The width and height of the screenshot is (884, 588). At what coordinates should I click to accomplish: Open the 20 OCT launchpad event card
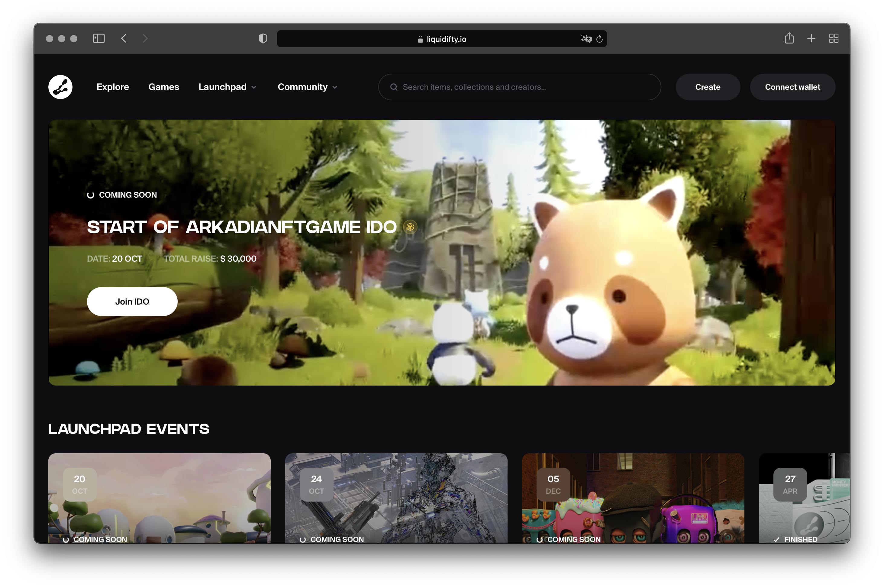click(x=159, y=498)
